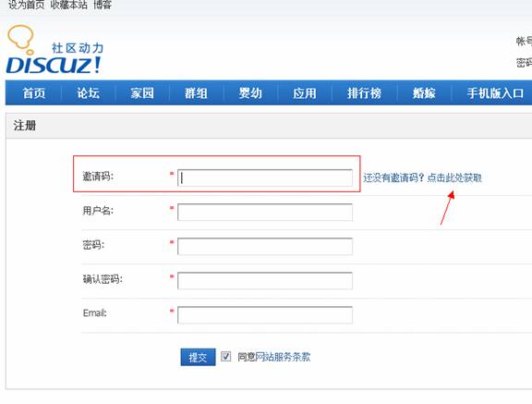532x404 pixels.
Task: Open the 群组 nav item
Action: [196, 93]
